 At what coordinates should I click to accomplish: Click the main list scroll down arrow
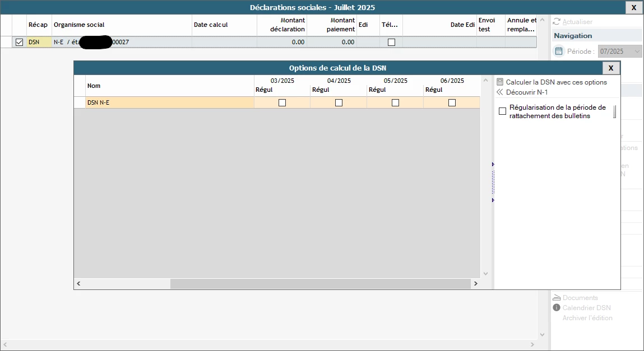542,335
